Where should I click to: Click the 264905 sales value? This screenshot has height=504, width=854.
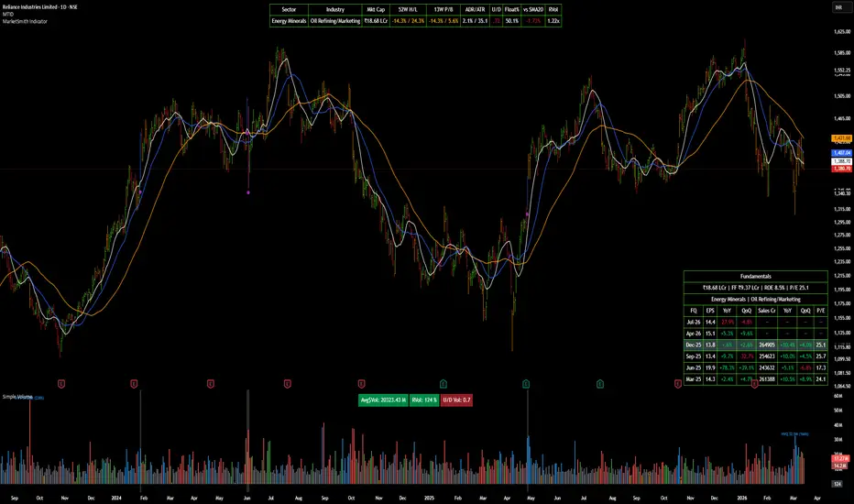[x=767, y=345]
